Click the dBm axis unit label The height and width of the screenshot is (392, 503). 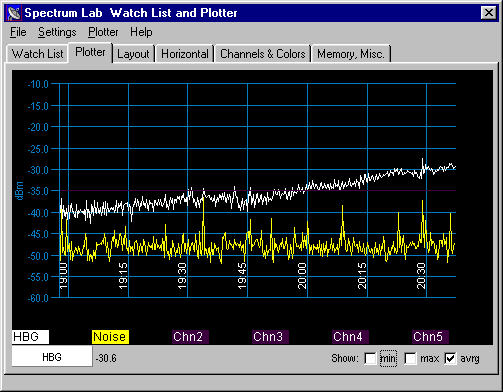[19, 191]
